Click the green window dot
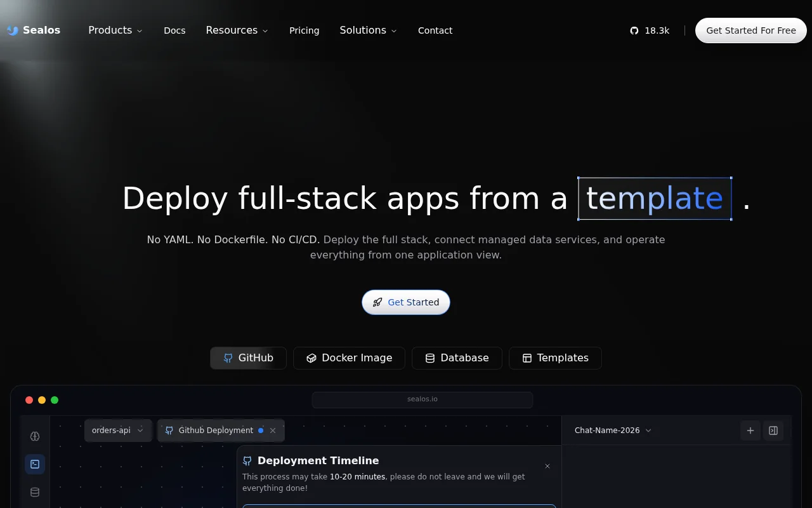The image size is (812, 508). coord(55,400)
